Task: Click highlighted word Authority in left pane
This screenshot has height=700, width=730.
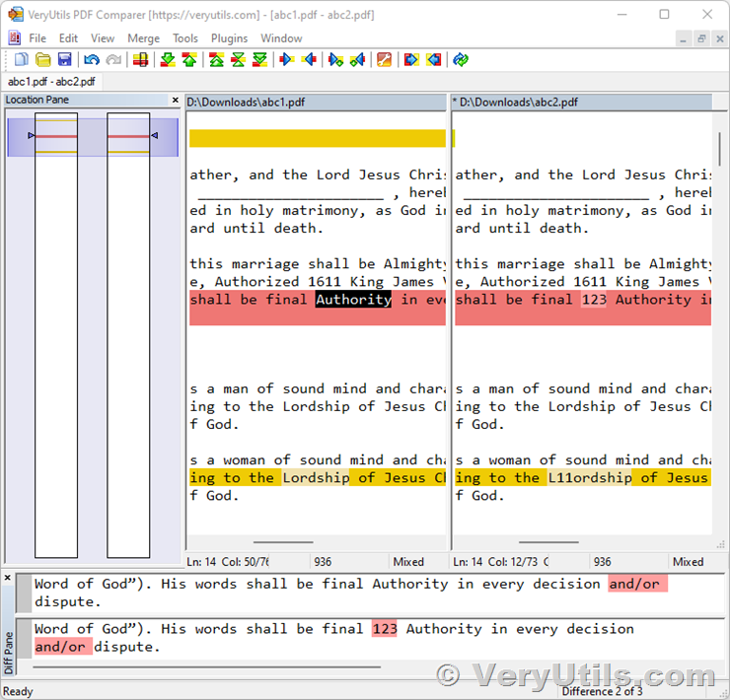Action: pyautogui.click(x=353, y=300)
